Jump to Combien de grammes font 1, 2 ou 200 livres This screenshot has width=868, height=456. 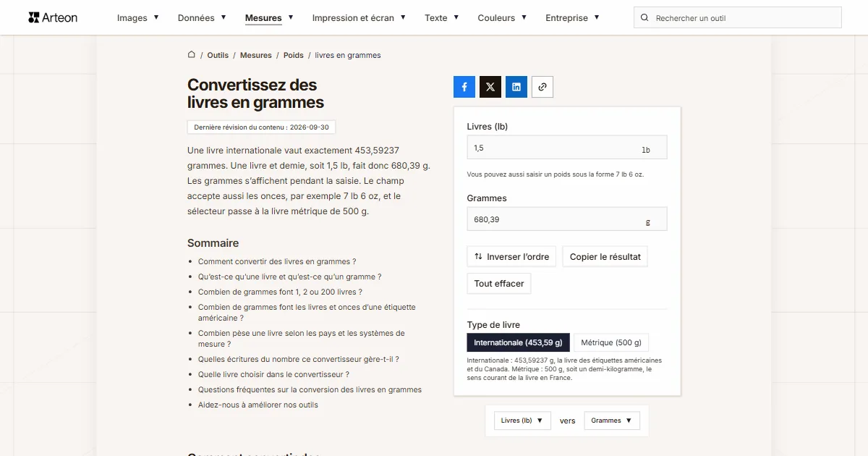point(280,292)
